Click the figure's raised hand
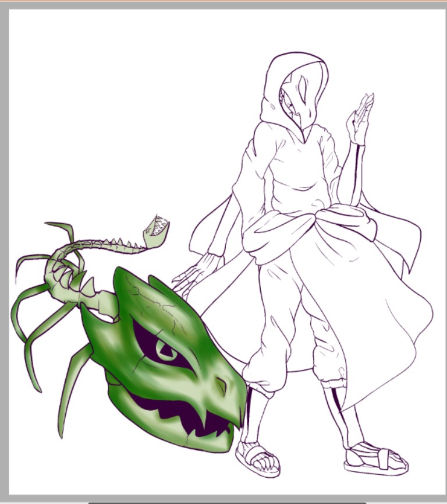The height and width of the screenshot is (504, 447). click(361, 117)
